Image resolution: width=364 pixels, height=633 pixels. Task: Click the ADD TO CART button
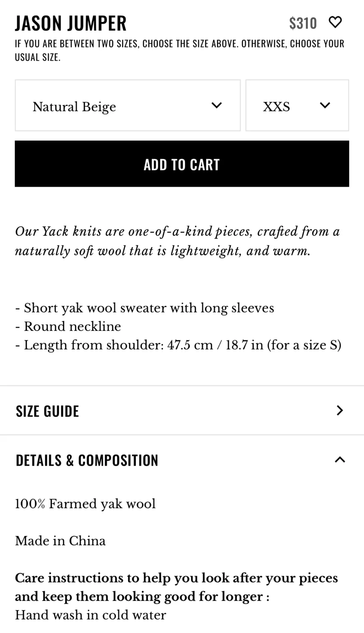click(x=182, y=164)
